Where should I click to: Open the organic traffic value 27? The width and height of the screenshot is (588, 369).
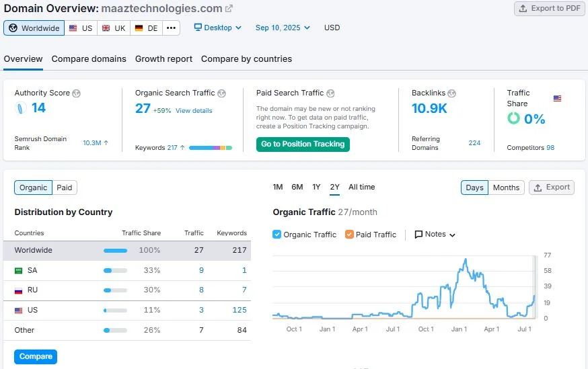pos(143,109)
